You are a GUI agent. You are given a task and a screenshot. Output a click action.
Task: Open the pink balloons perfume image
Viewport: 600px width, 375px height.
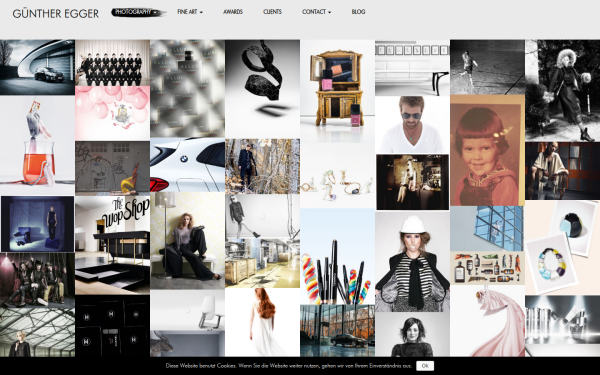pyautogui.click(x=112, y=113)
